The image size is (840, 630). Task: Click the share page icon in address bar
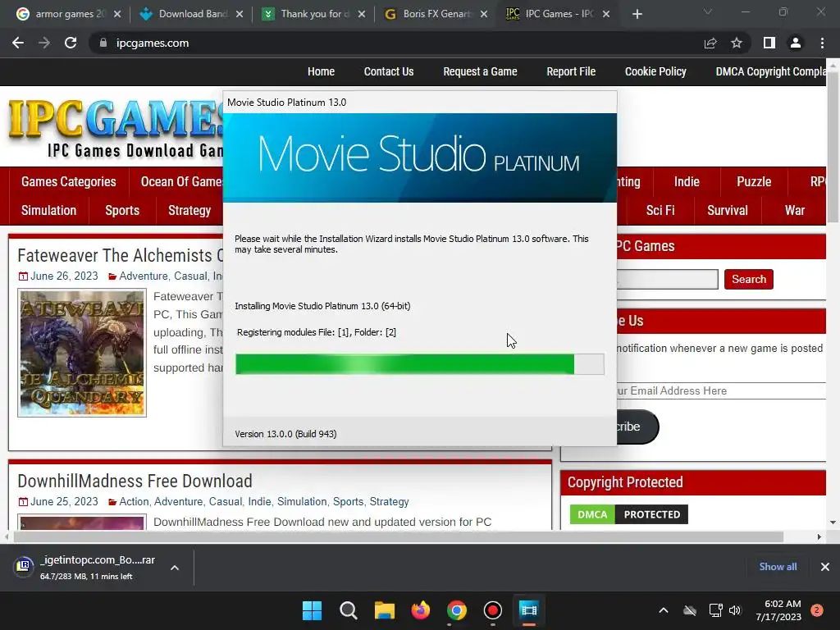pyautogui.click(x=710, y=43)
